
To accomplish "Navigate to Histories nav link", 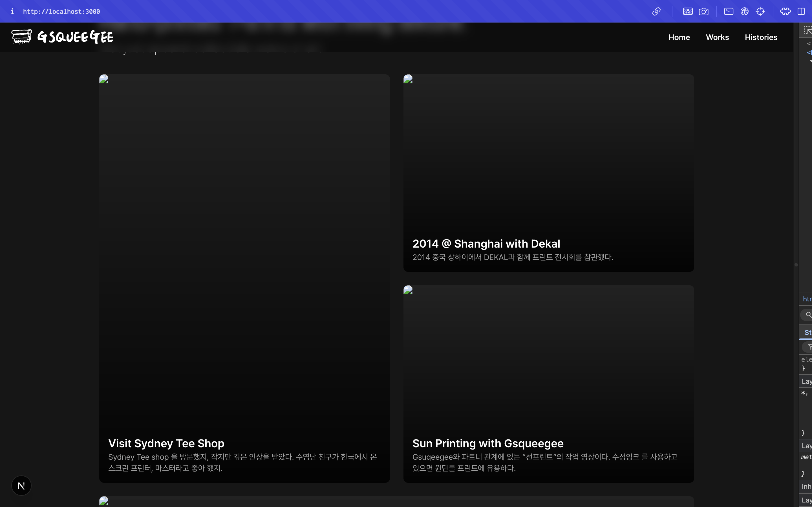I will pyautogui.click(x=761, y=37).
